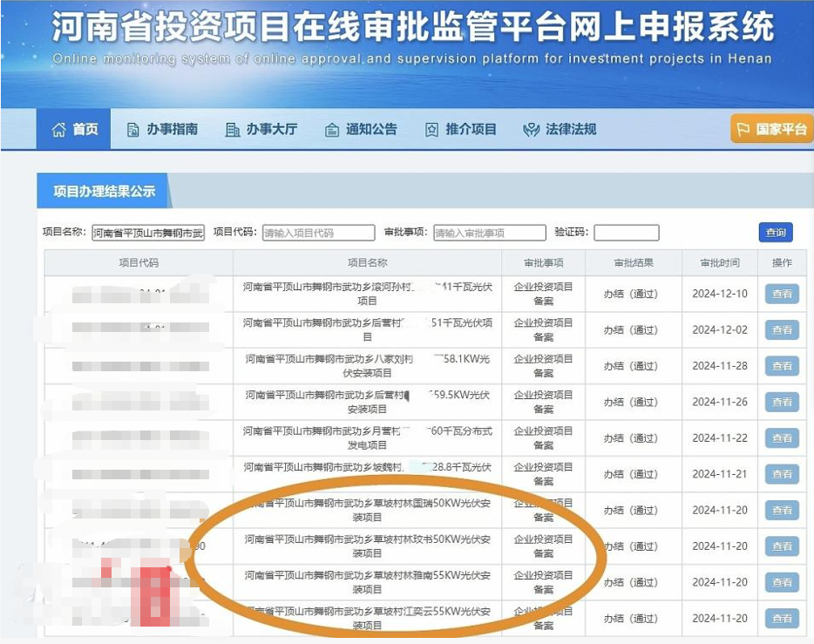814x644 pixels.
Task: View details of the 2024-12-10 project record
Action: click(x=781, y=294)
